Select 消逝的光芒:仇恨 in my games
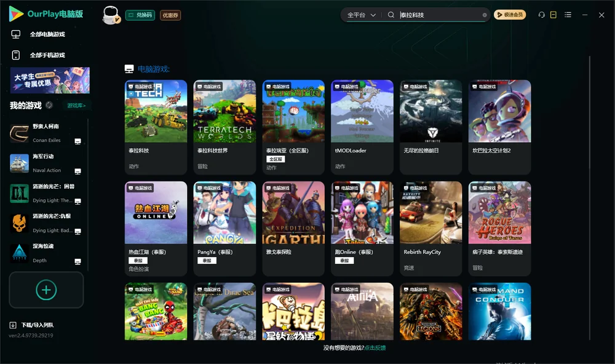The image size is (615, 364). tap(46, 223)
